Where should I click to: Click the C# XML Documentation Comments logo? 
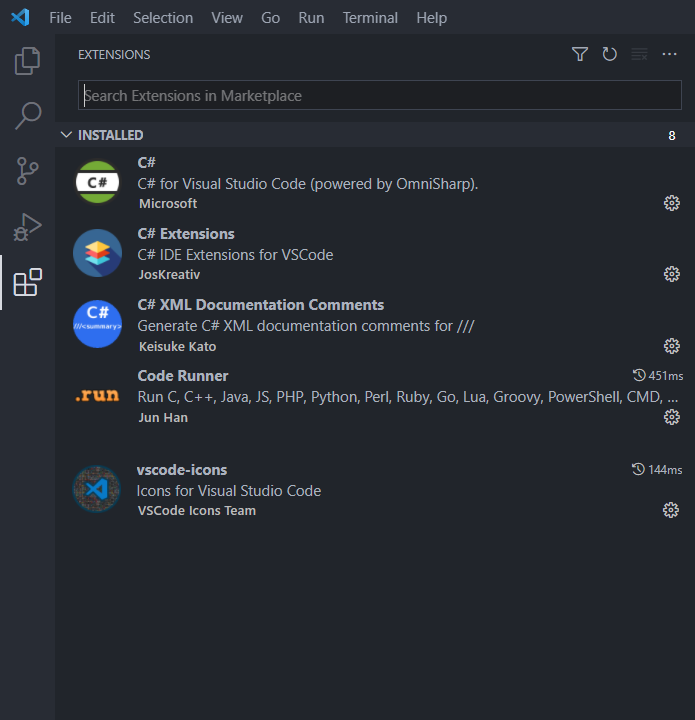[x=97, y=324]
